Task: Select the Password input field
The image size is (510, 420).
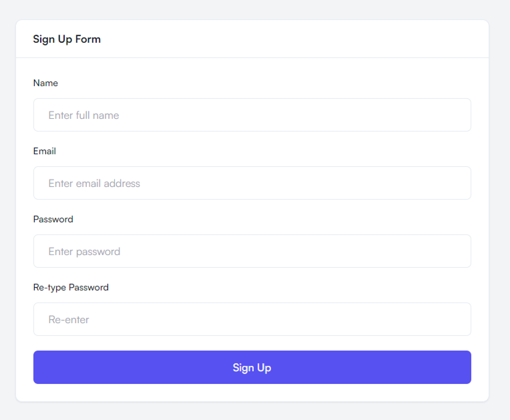Action: (252, 251)
